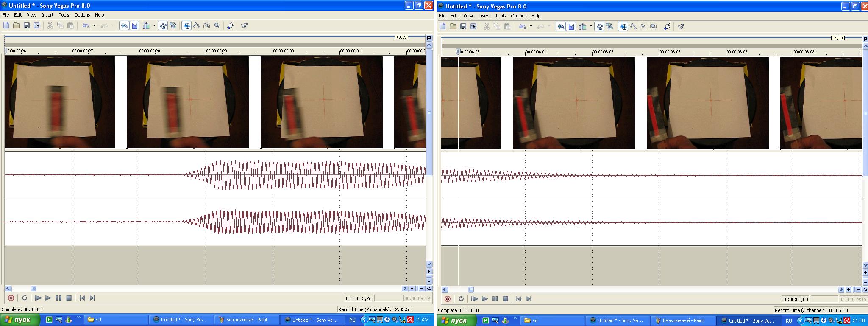This screenshot has width=868, height=326.
Task: Toggle Automatic Crossfades in right window toolbar
Action: (571, 27)
